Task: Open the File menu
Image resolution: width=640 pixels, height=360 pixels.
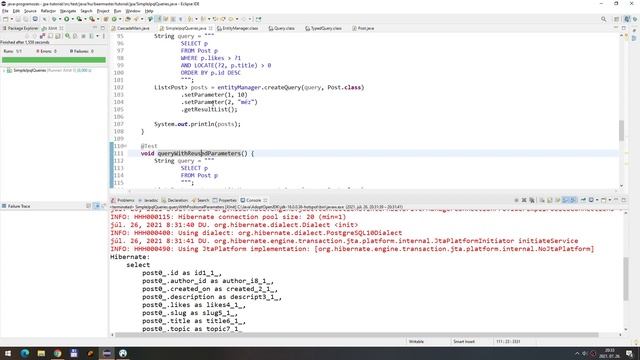Action: point(5,11)
